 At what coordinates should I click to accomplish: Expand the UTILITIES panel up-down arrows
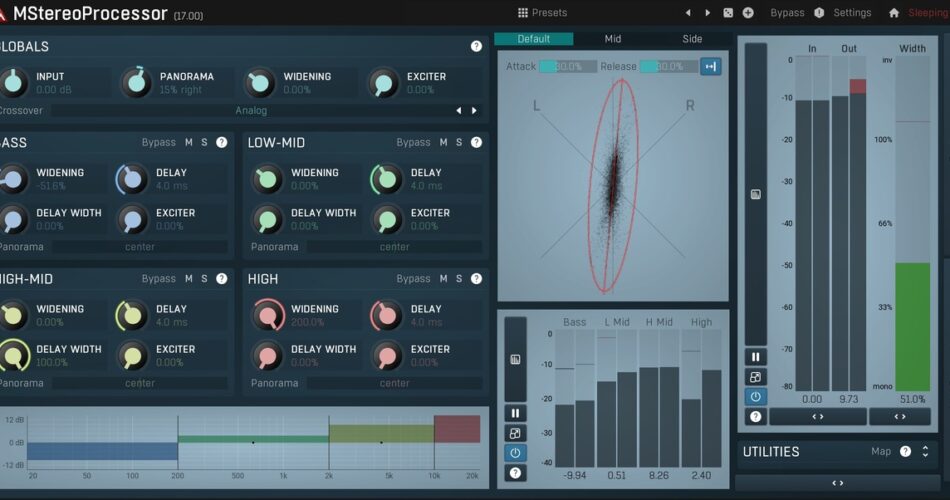pos(926,452)
